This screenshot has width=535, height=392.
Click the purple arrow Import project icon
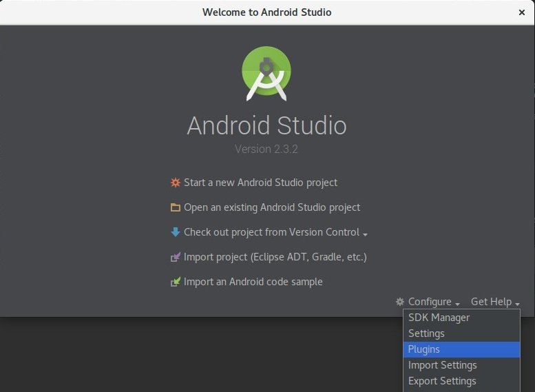click(x=176, y=257)
